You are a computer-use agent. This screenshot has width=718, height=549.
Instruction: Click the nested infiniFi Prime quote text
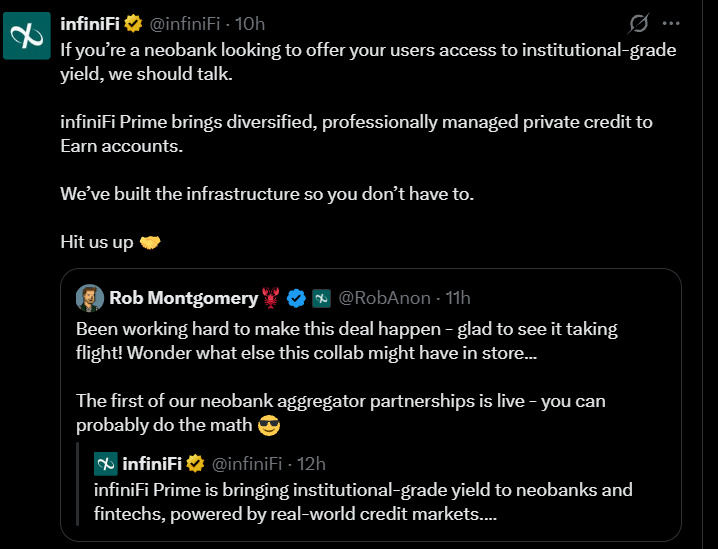click(363, 502)
